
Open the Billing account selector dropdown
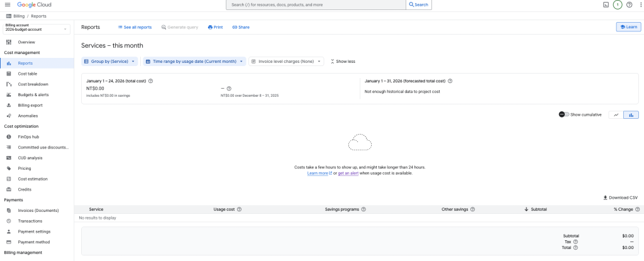[36, 29]
